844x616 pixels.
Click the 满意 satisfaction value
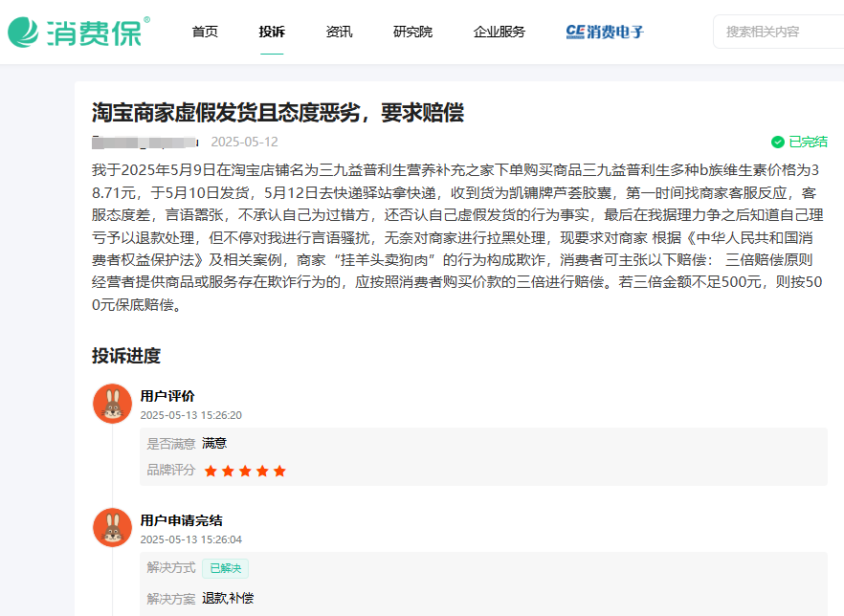(x=214, y=443)
